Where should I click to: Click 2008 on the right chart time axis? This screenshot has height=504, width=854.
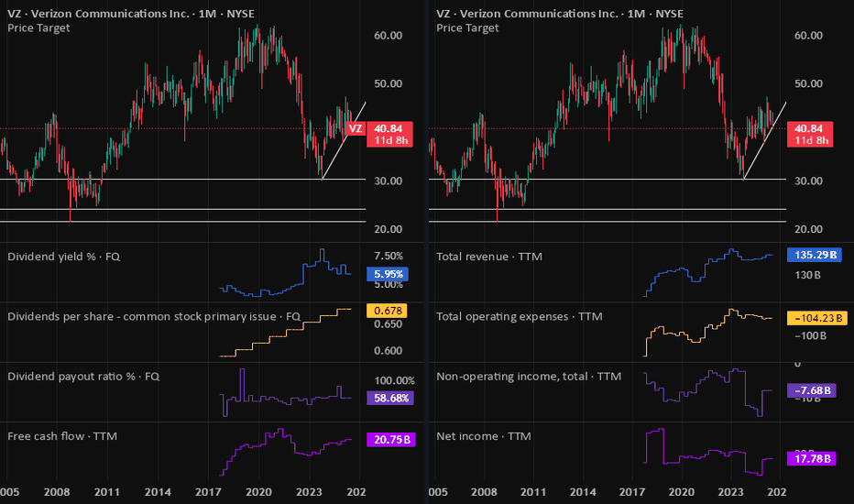[x=484, y=492]
